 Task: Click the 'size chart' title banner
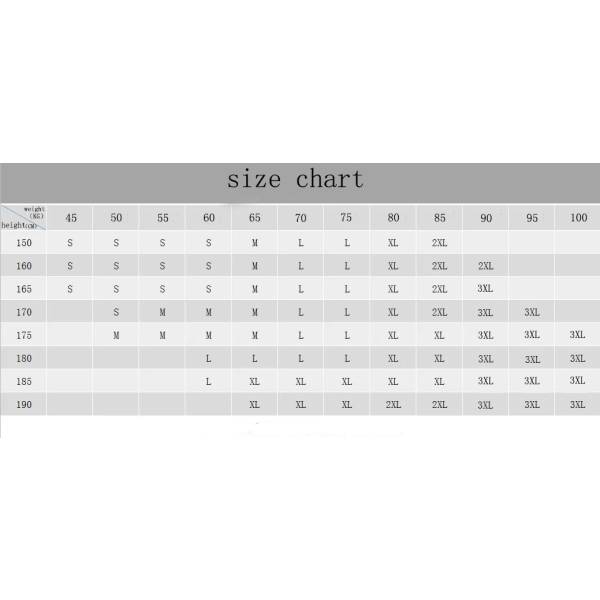(x=300, y=183)
